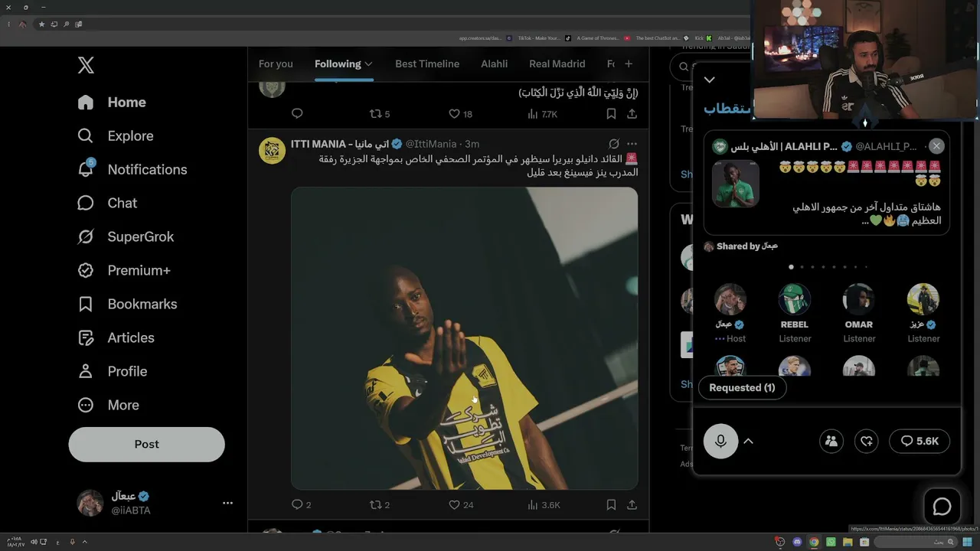Switch to the Alahli tab

tap(495, 64)
